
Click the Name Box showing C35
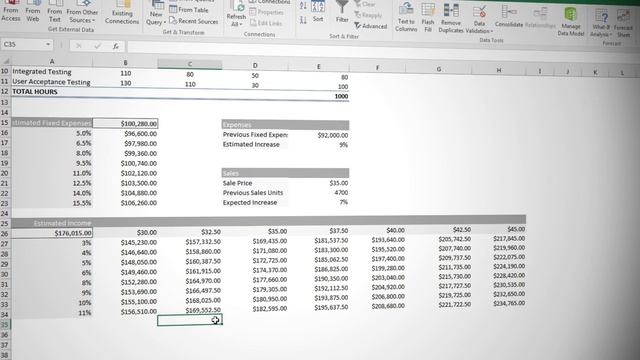[x=22, y=44]
